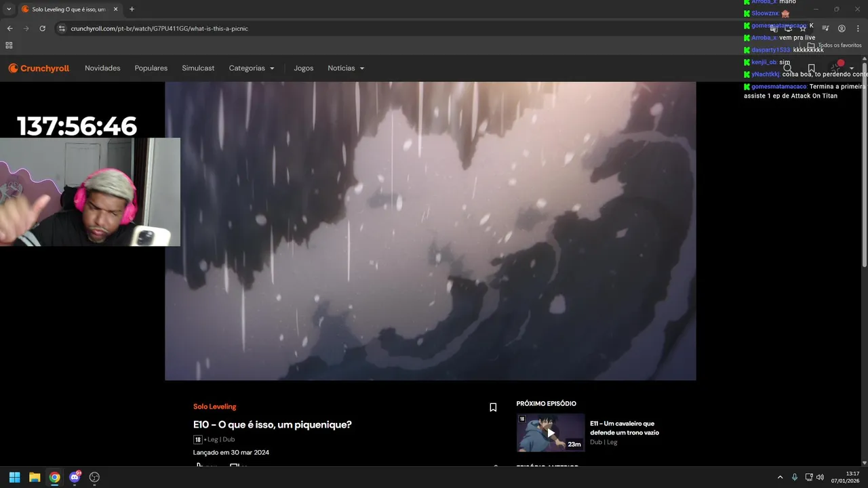View site information icon in address bar
Image resolution: width=868 pixels, height=488 pixels.
click(62, 28)
